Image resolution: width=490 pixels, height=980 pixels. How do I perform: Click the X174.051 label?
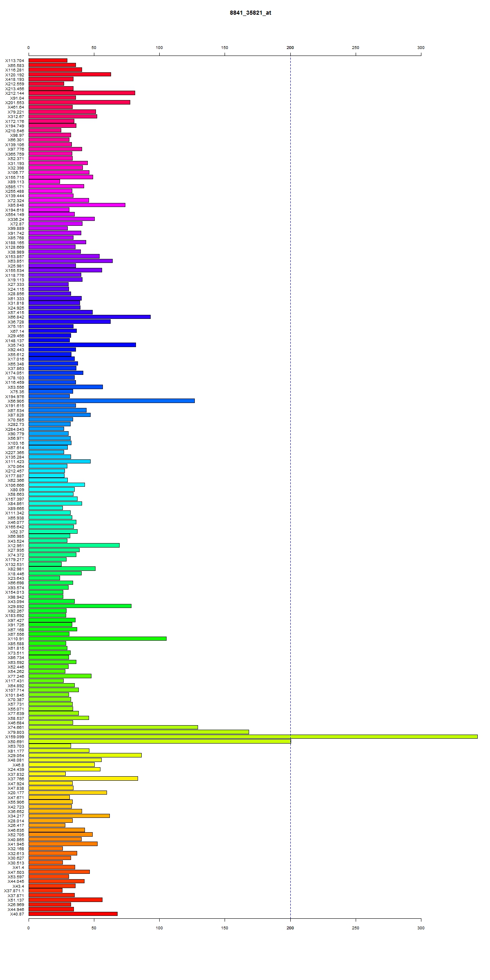point(15,373)
